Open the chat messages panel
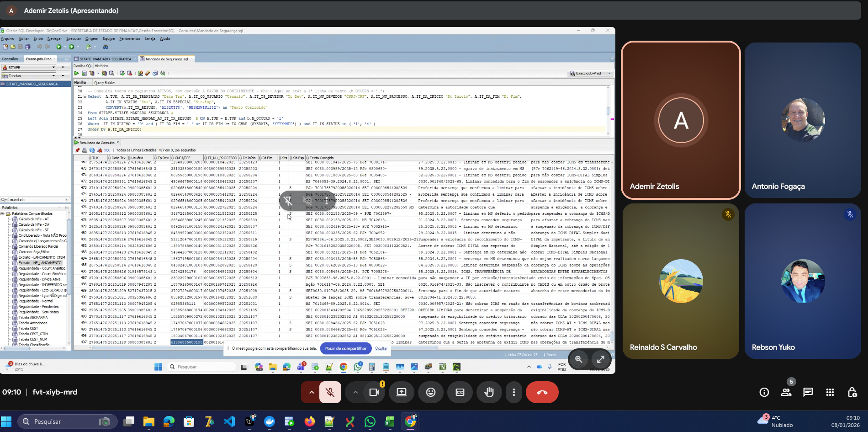 pyautogui.click(x=808, y=392)
